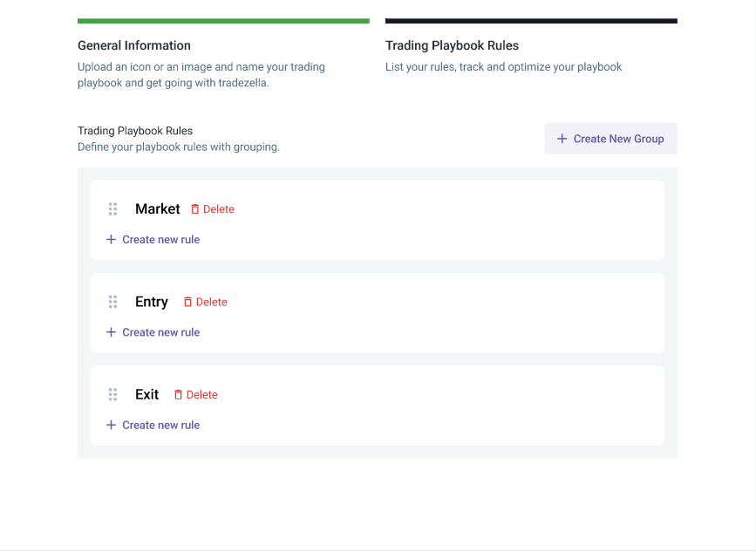The height and width of the screenshot is (552, 756).
Task: Click the plus icon on Create New Group
Action: pyautogui.click(x=562, y=139)
